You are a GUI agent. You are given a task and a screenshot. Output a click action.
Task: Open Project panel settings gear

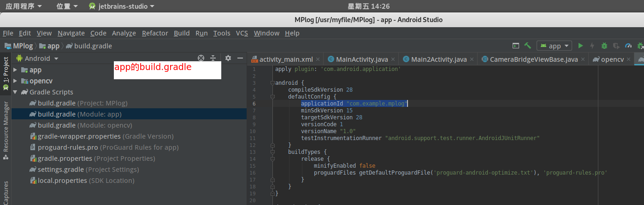point(228,58)
